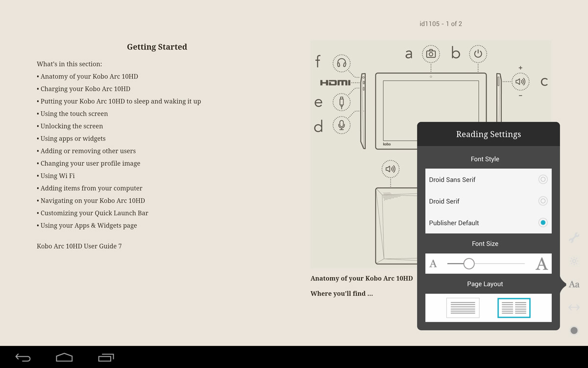
Task: Click "Adding or removing other users" bullet
Action: 86,151
